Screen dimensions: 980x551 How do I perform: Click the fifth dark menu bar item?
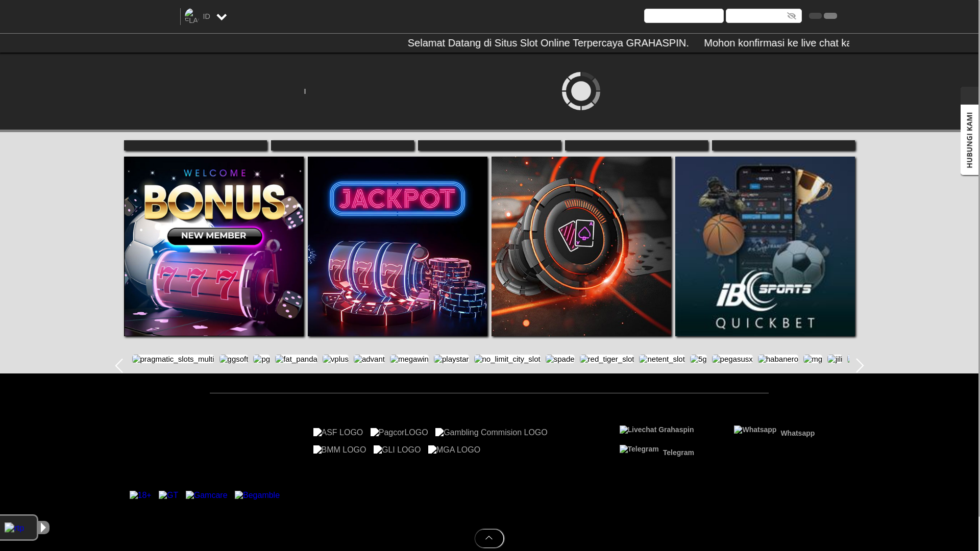coord(783,145)
